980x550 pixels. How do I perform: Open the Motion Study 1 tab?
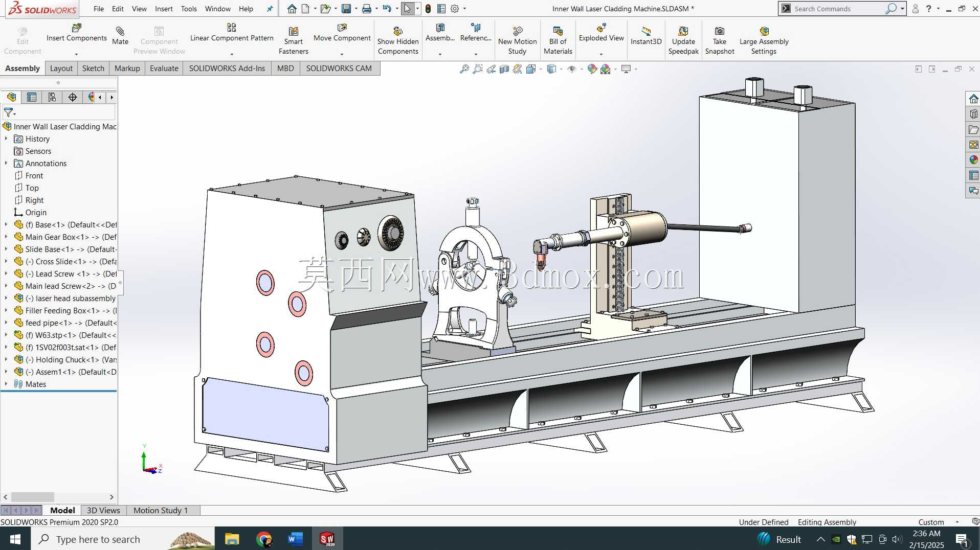pos(161,510)
